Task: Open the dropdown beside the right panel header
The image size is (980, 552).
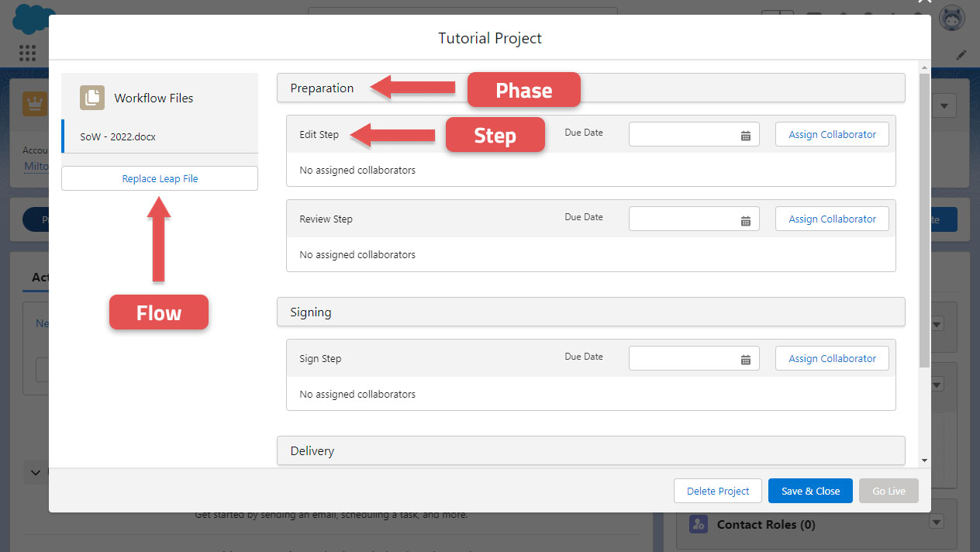Action: (944, 105)
